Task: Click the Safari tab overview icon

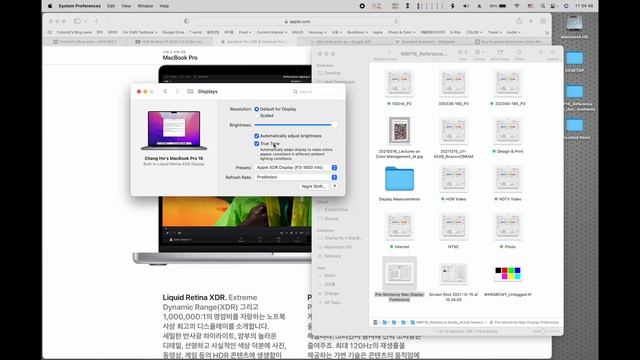Action: (543, 21)
